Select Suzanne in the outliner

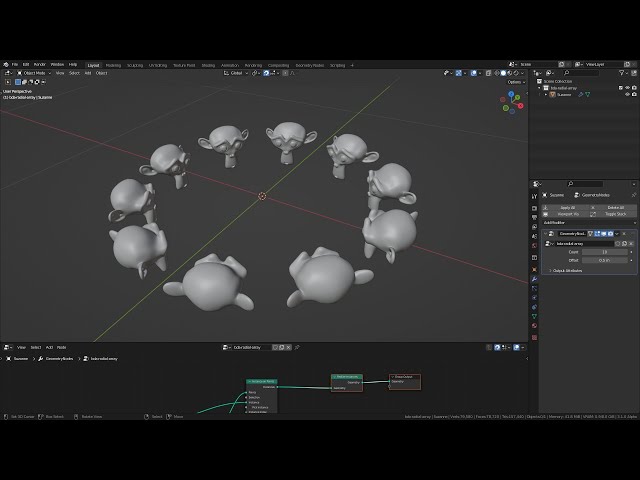coord(564,94)
